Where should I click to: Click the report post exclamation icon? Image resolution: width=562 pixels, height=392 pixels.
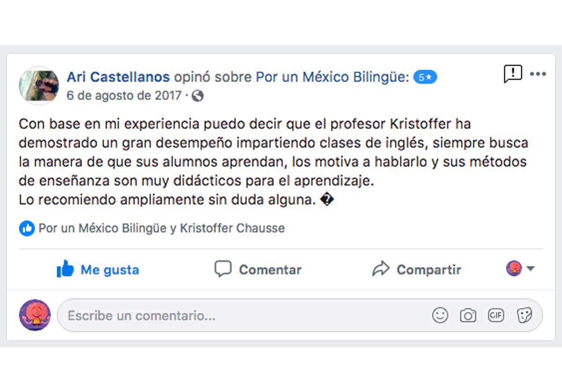click(x=513, y=74)
